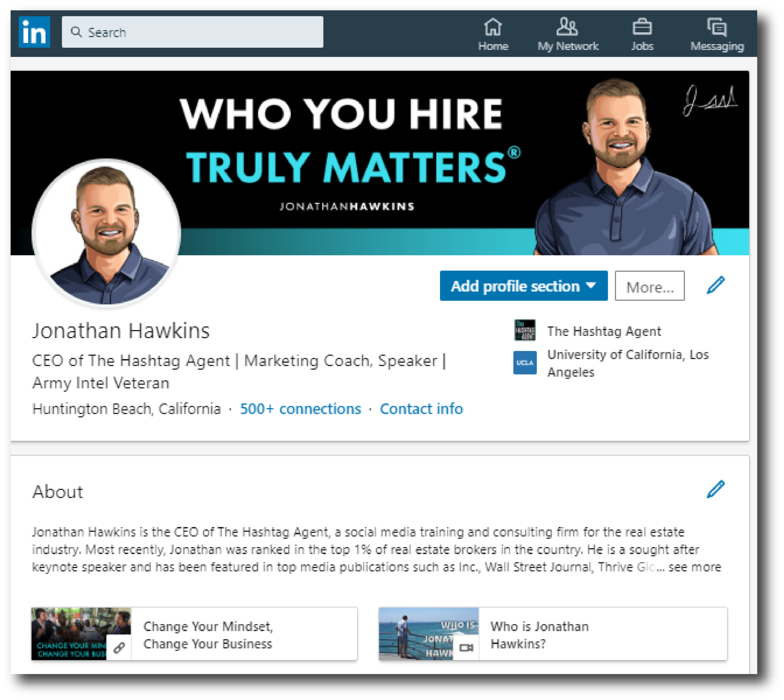Click the More... button
The height and width of the screenshot is (700, 784).
(x=649, y=286)
